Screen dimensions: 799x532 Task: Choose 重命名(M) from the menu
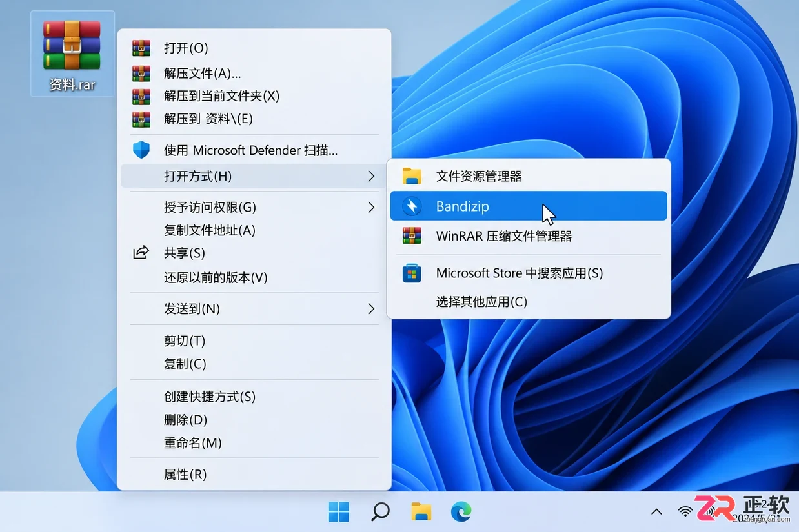pyautogui.click(x=254, y=443)
